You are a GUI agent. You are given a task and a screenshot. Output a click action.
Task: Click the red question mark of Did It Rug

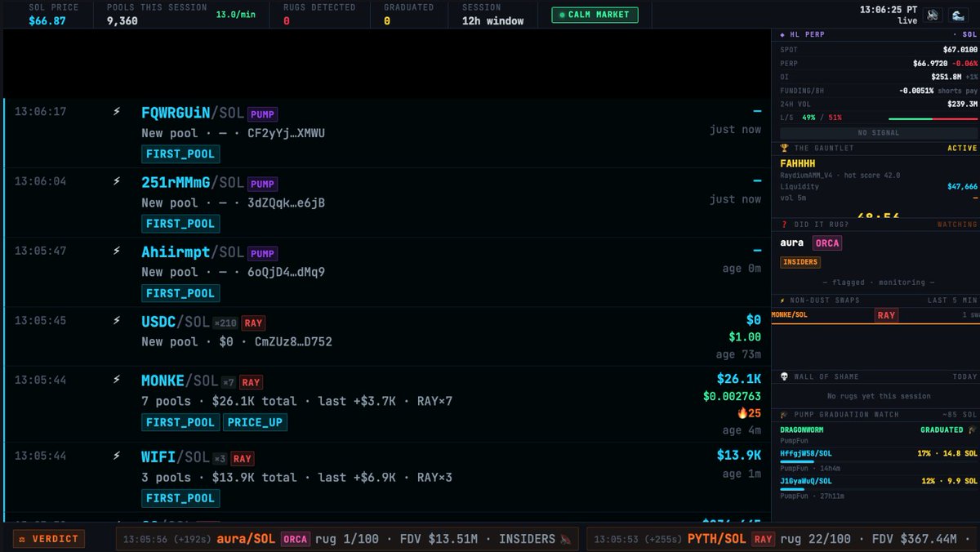784,225
